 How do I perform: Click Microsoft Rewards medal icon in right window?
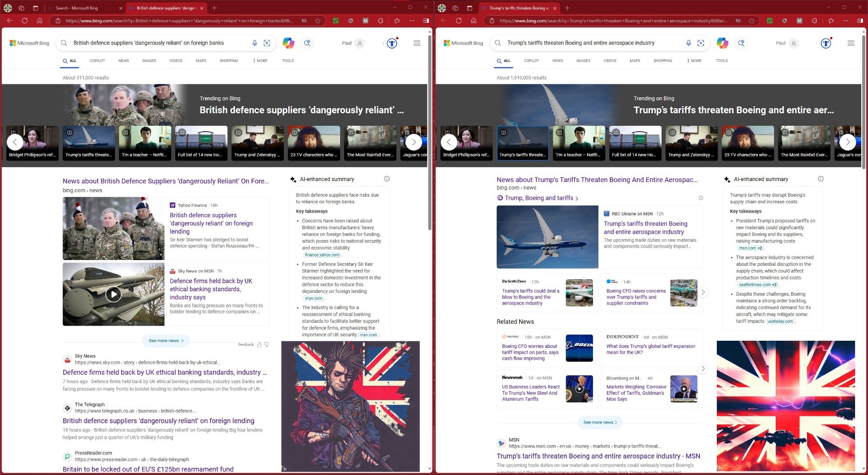pos(826,43)
